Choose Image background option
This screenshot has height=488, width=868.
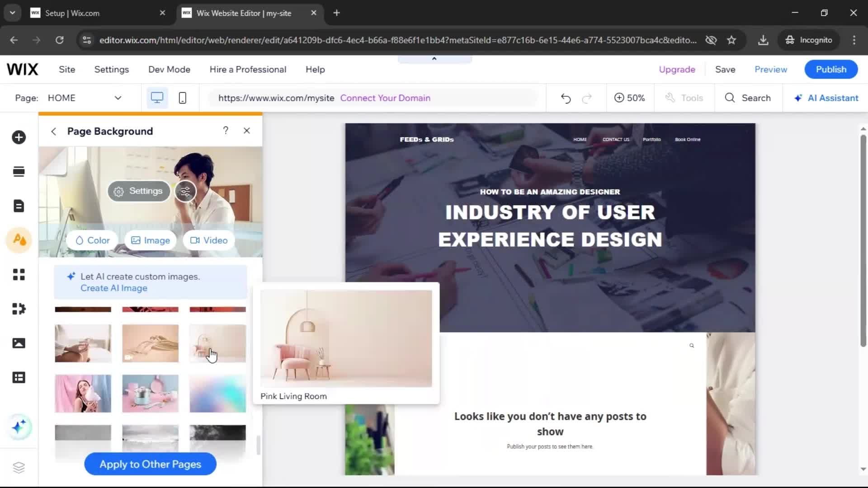click(151, 240)
